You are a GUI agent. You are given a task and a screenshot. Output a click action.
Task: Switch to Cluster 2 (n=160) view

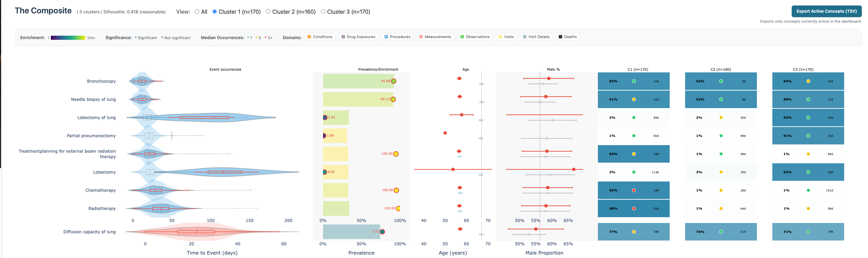point(268,11)
